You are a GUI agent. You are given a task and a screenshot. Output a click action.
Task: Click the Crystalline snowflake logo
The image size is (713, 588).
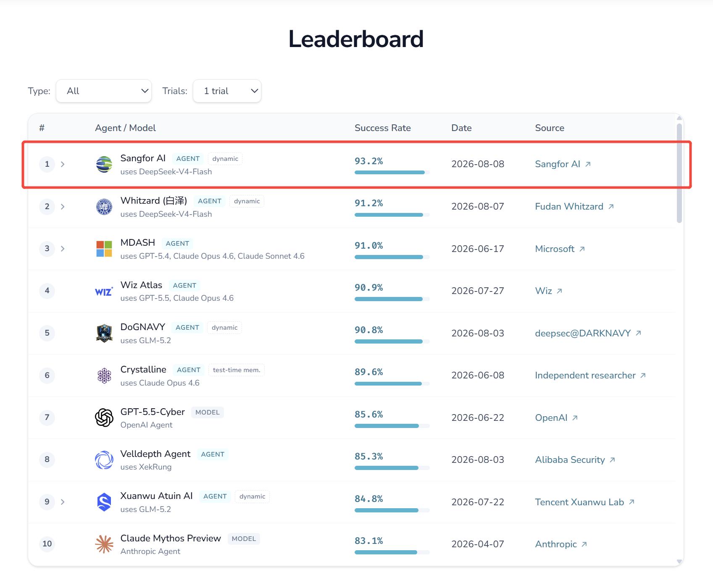104,375
